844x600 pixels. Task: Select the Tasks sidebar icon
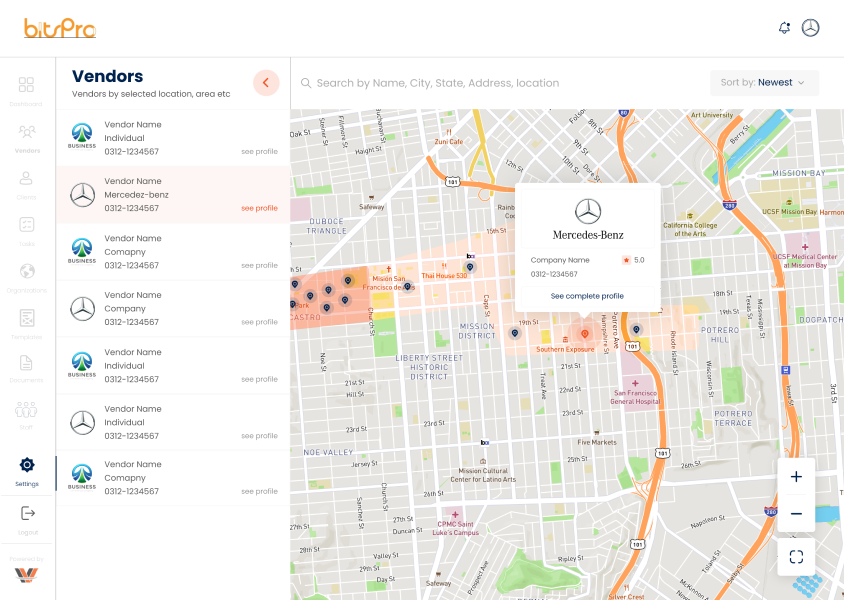[26, 224]
